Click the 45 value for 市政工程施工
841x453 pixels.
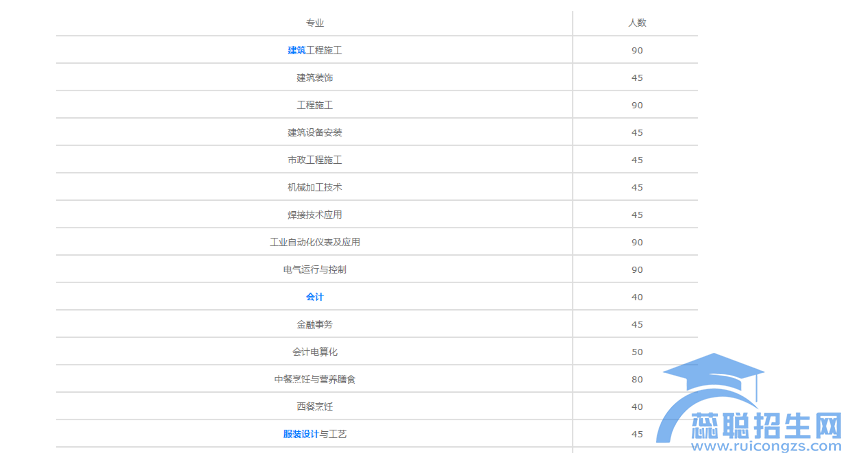(637, 160)
